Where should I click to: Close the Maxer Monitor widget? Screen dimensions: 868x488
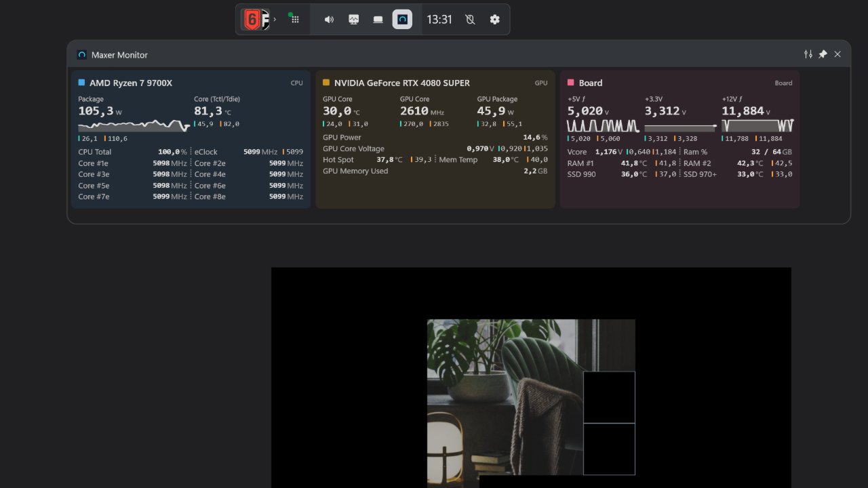pos(837,54)
